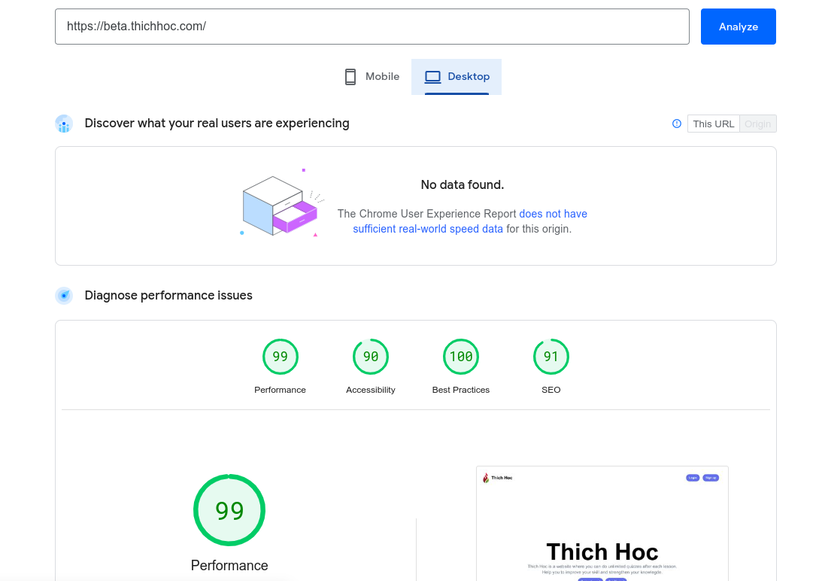The width and height of the screenshot is (825, 581).
Task: Jump to the Best Practices score gauge
Action: pos(461,357)
